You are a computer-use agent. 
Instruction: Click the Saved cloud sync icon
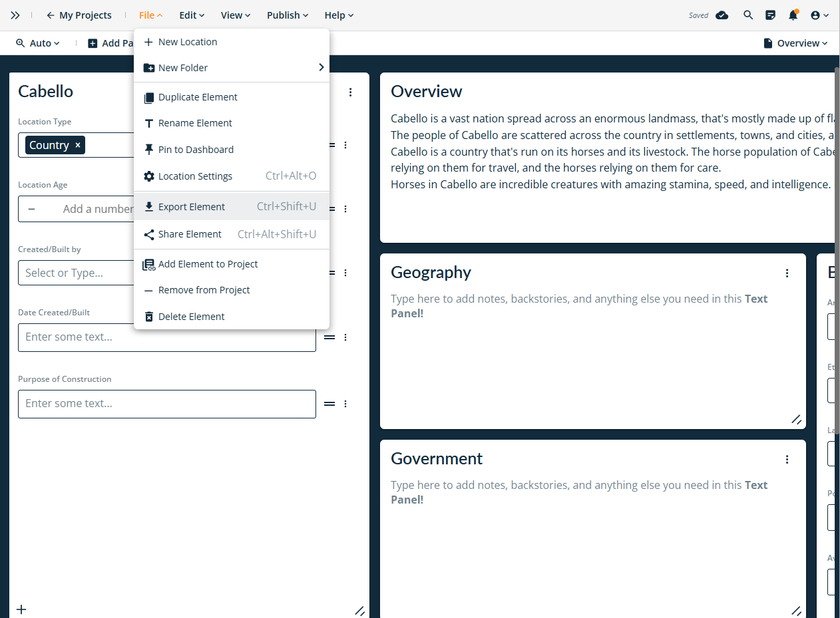coord(722,15)
